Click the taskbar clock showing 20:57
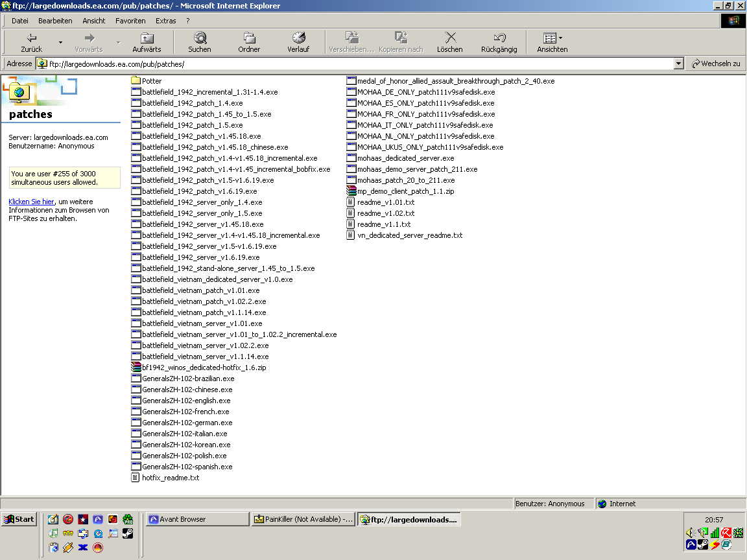The width and height of the screenshot is (747, 560). pyautogui.click(x=714, y=520)
